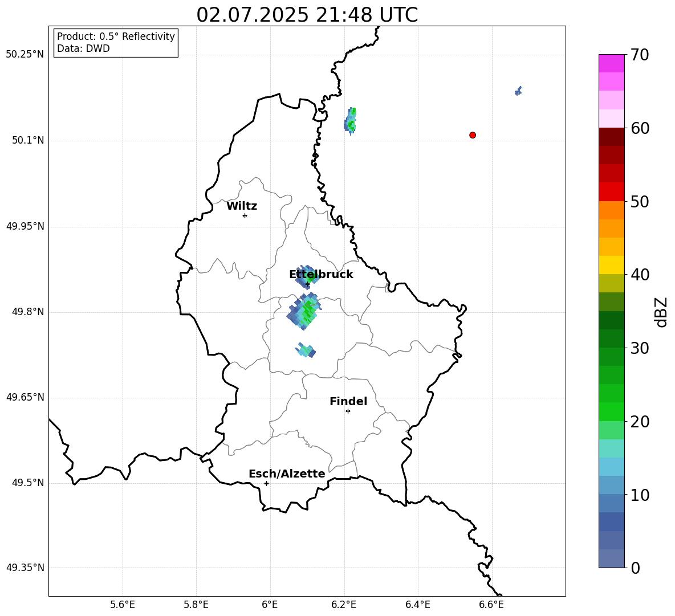Viewport: 675px width, 616px height.
Task: Click the Product: 0.5° Reflectivity text
Action: pyautogui.click(x=116, y=36)
